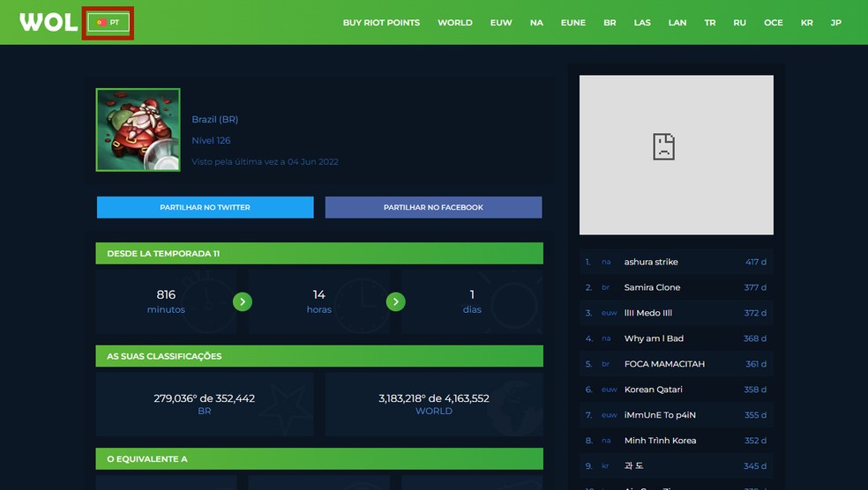Go to the LAN region

[677, 23]
